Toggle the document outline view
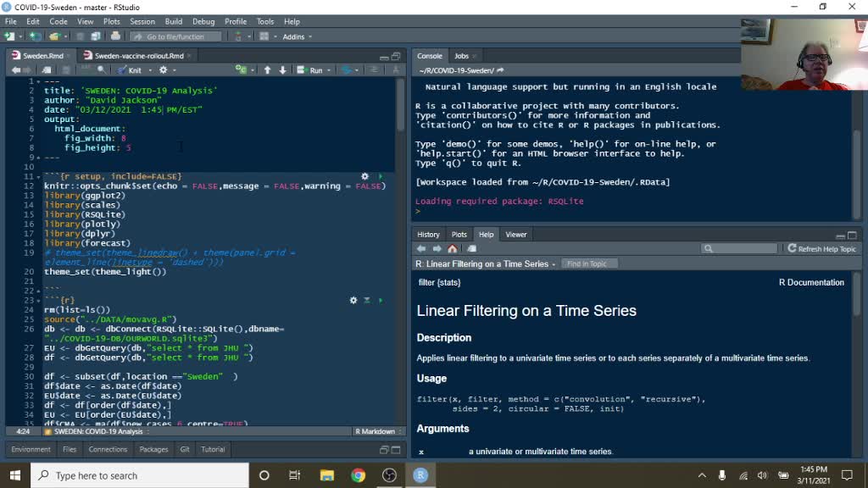 tap(395, 70)
